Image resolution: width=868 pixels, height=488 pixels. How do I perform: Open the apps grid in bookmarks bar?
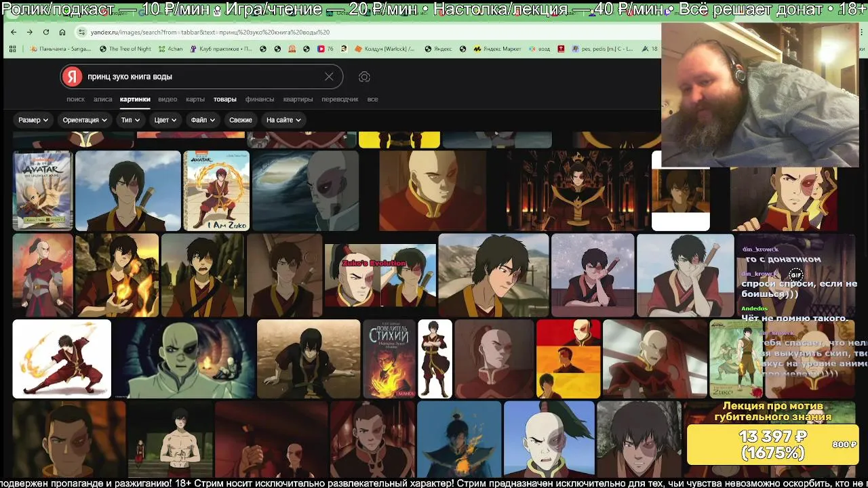[x=12, y=49]
